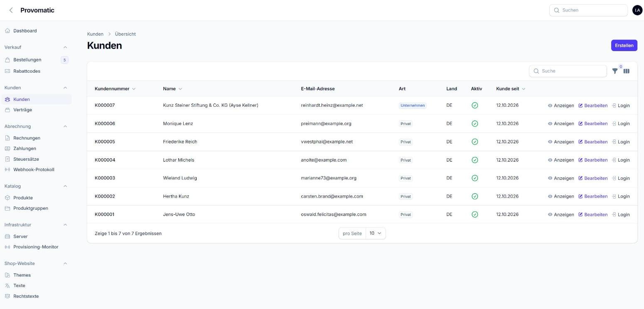Focus the table Suche field
The image size is (644, 309).
click(x=568, y=71)
